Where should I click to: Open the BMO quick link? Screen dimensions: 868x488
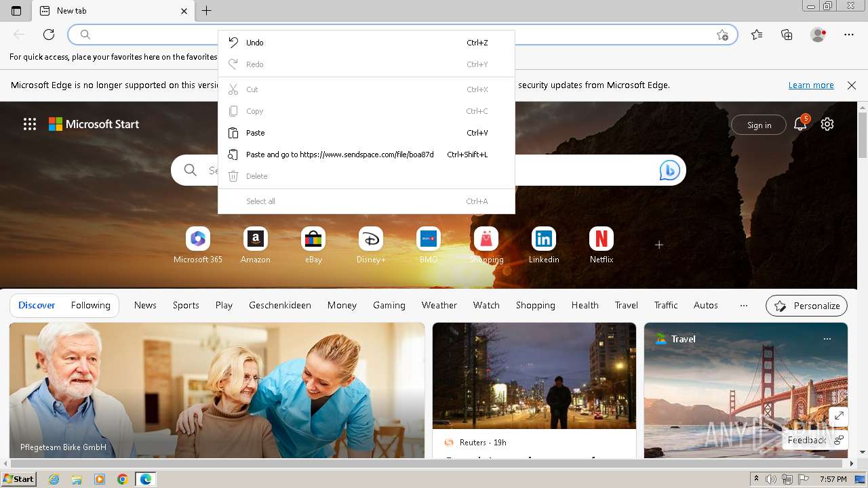tap(429, 245)
